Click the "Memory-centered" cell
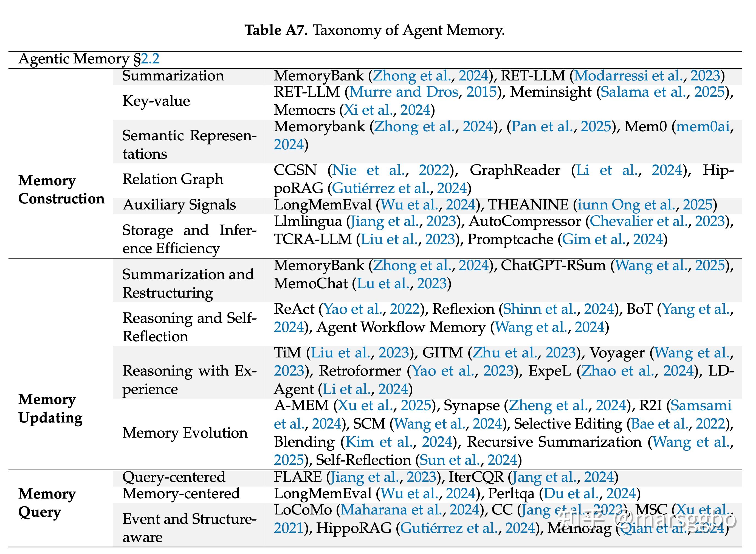Image resolution: width=756 pixels, height=554 pixels. pyautogui.click(x=181, y=494)
